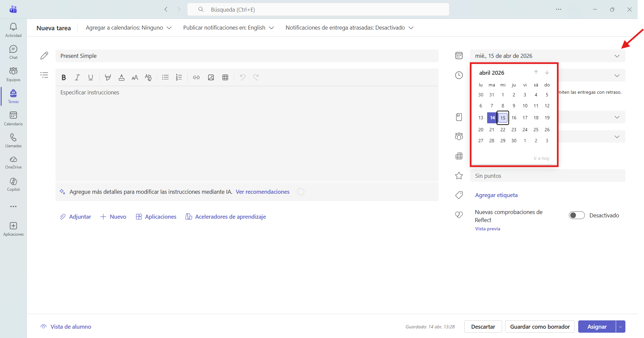The image size is (644, 338).
Task: Toggle italic formatting
Action: pos(77,77)
